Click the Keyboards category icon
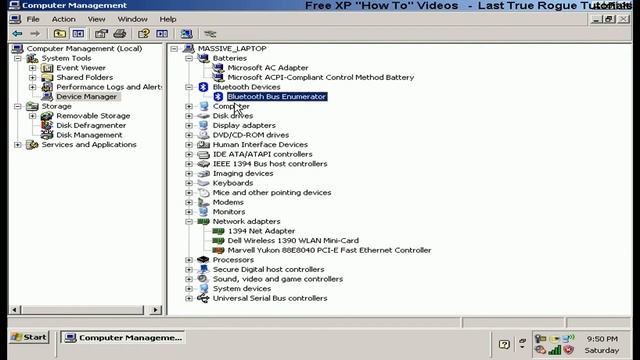640x360 pixels. tap(203, 183)
